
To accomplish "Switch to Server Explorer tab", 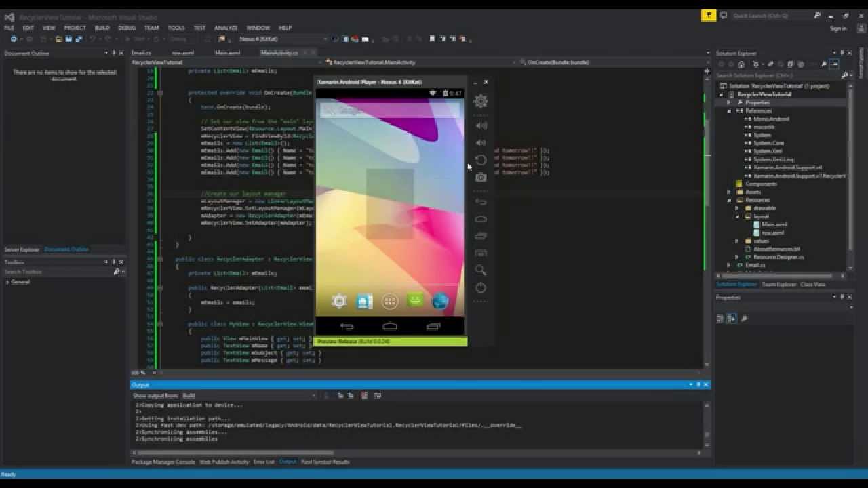I will pos(22,249).
